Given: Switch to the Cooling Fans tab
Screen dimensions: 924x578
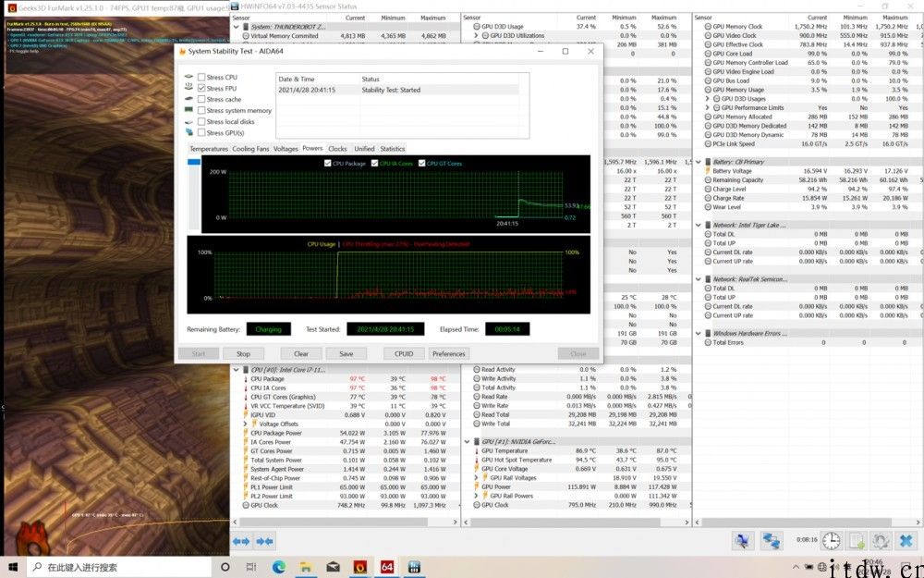Looking at the screenshot, I should pos(250,149).
